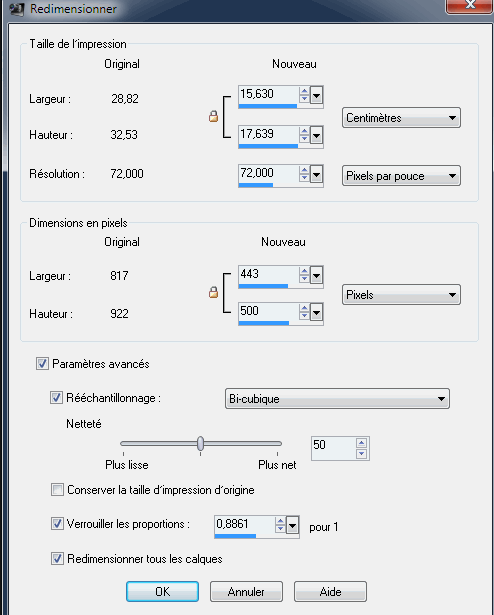Uncheck the Rééchantillonnage checkbox

pos(56,398)
